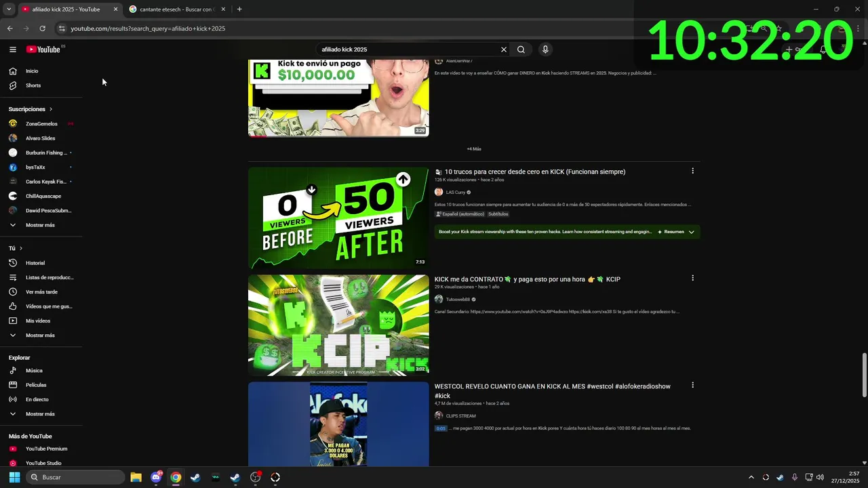Open ZonaGemelos channel subscription

pyautogui.click(x=41, y=124)
